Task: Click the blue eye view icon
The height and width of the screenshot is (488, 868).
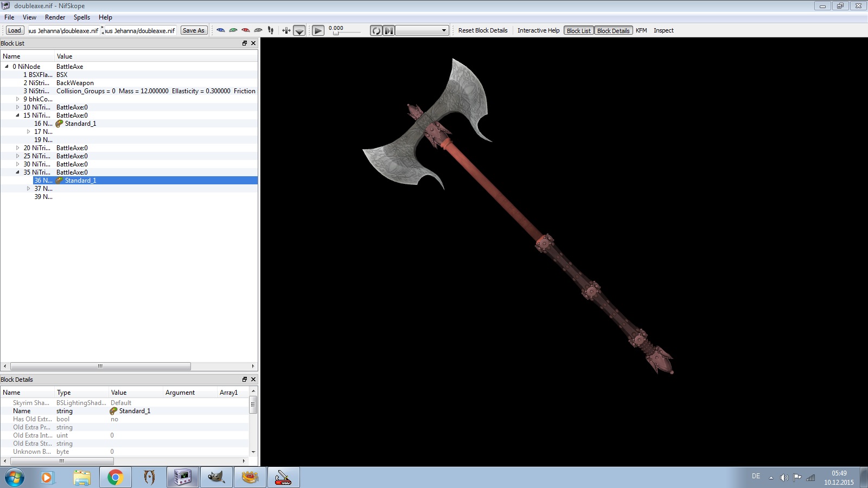Action: (x=221, y=30)
